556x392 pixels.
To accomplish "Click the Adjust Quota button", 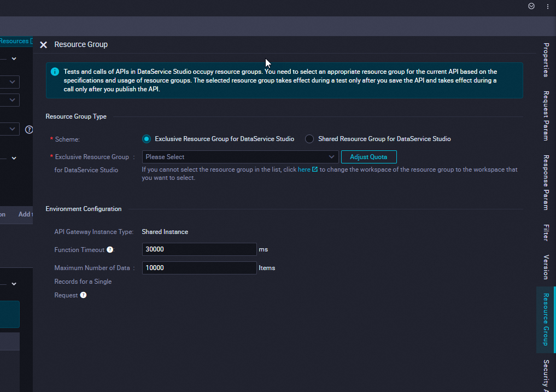I will pyautogui.click(x=368, y=156).
